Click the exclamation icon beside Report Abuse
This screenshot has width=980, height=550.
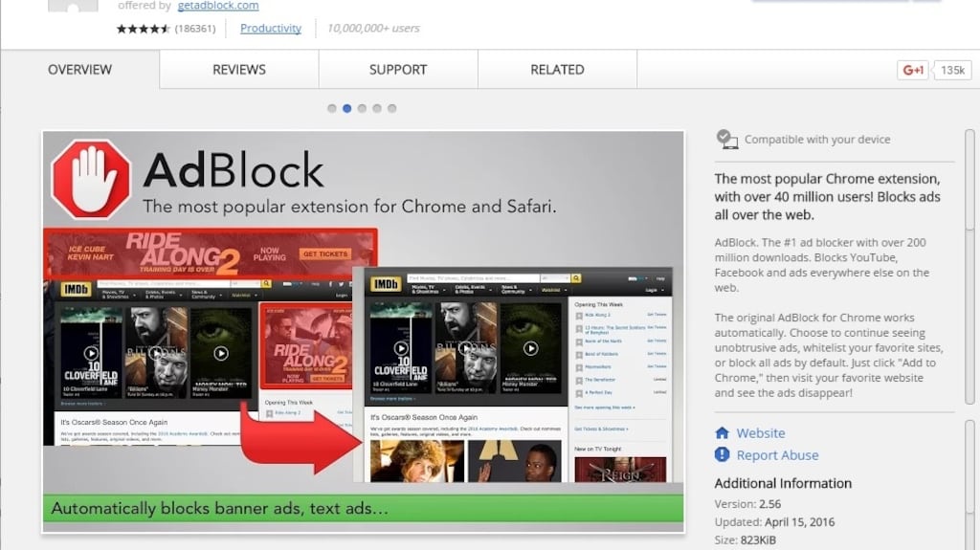tap(722, 454)
